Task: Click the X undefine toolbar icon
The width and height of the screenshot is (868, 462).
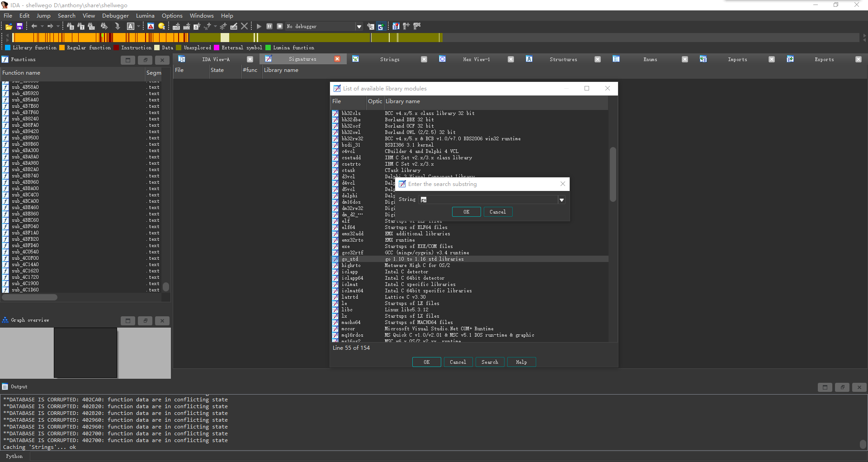Action: [244, 26]
